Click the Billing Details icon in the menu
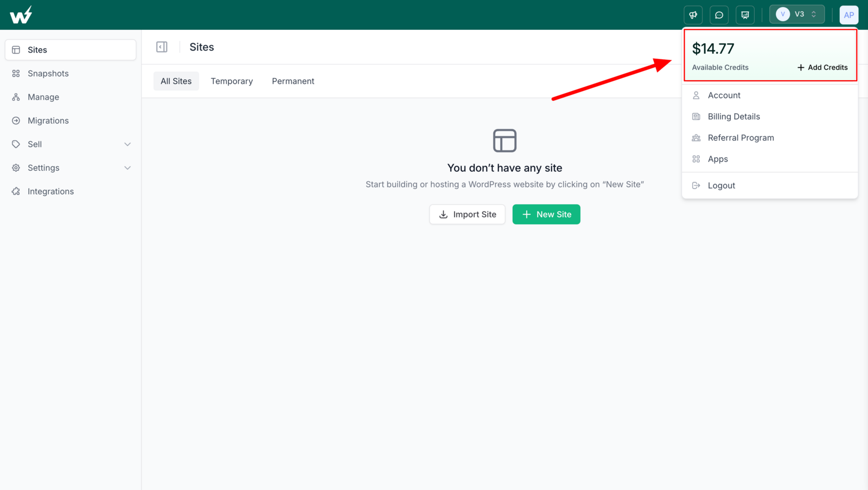The image size is (868, 490). (x=696, y=117)
